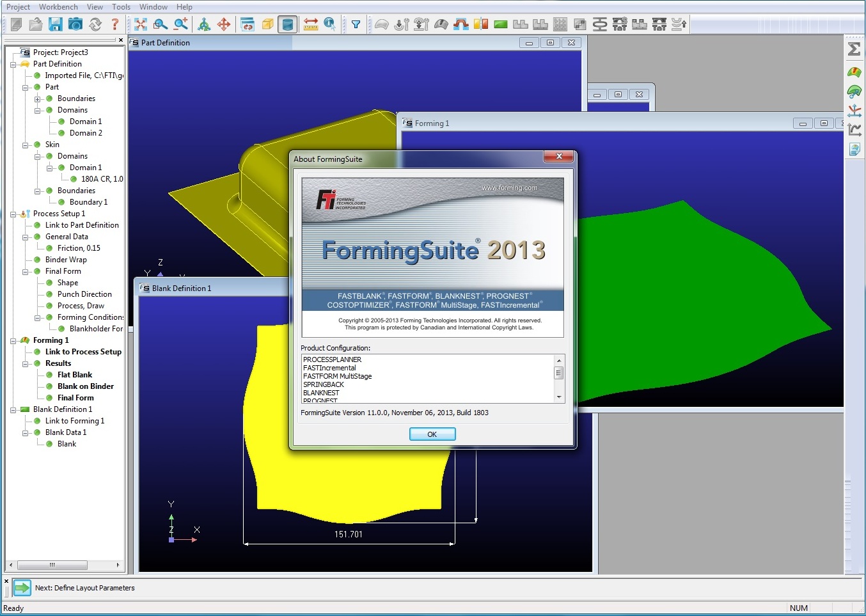The width and height of the screenshot is (866, 616).
Task: Collapse the Final Form node under Process Setup
Action: coord(26,271)
